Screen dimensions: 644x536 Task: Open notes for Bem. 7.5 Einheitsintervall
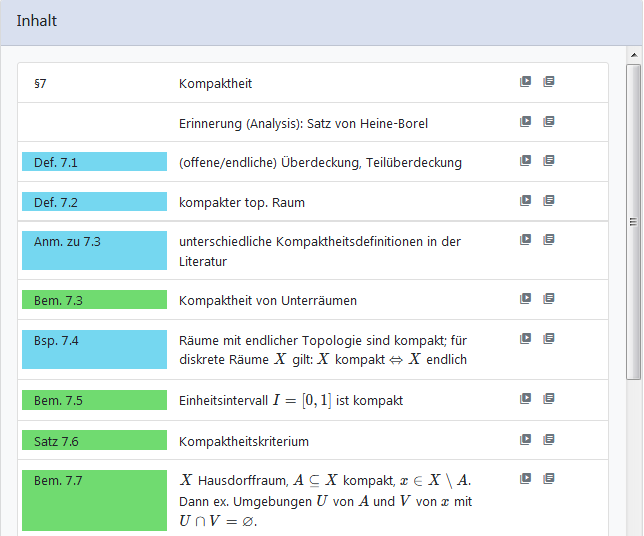[549, 399]
